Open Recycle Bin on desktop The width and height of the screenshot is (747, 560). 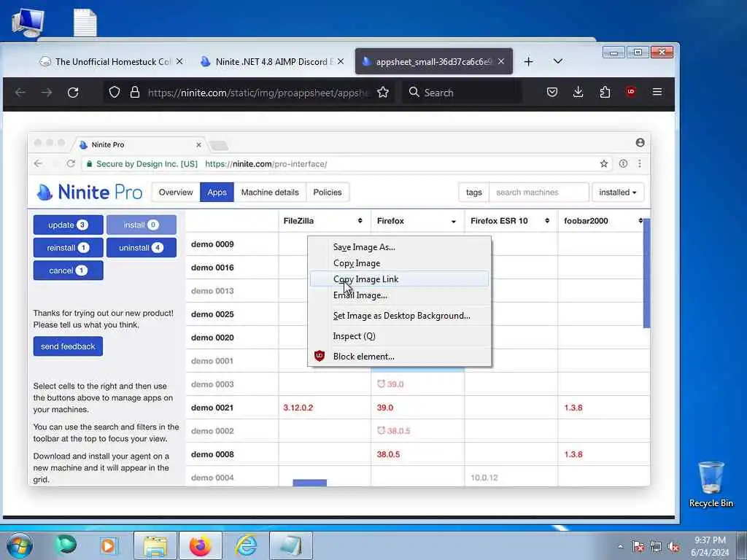tap(711, 485)
